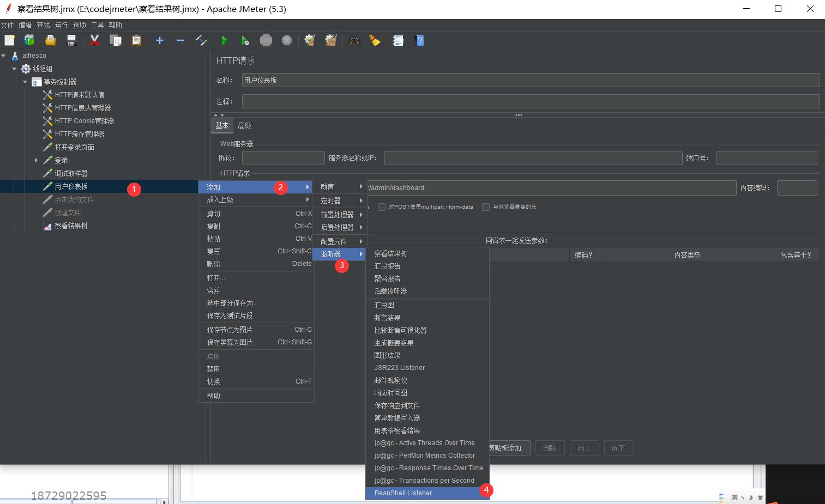Click the 向上 button
The height and width of the screenshot is (504, 825).
point(584,448)
